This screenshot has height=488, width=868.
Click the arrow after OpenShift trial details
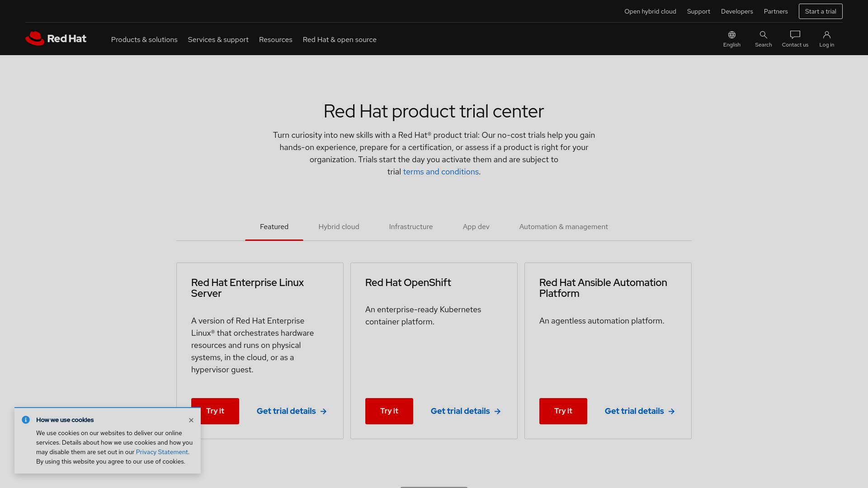498,411
